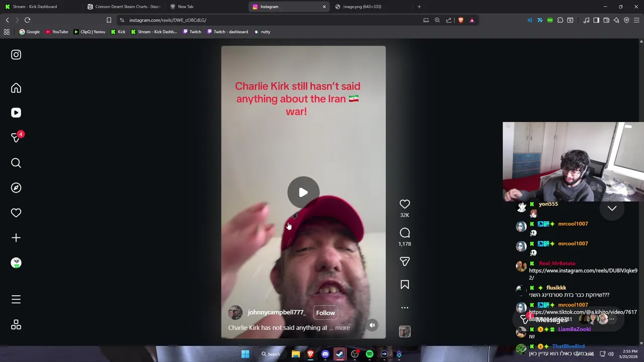
Task: Open Brave main hamburger menu
Action: coord(636,20)
